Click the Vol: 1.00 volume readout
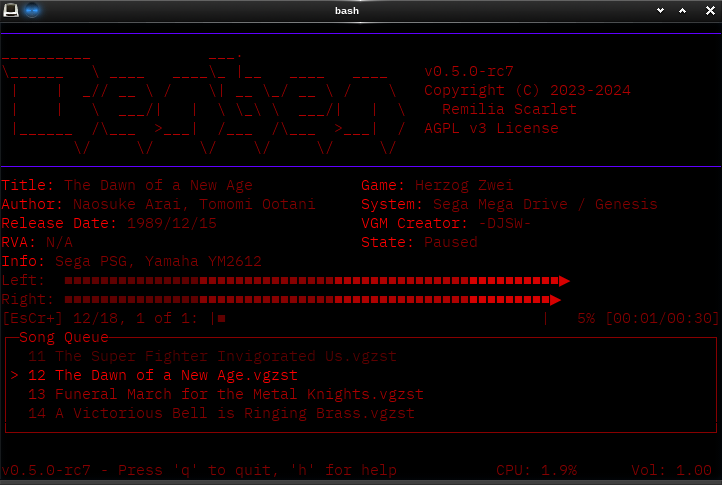Screen dimensions: 722x485 pyautogui.click(x=671, y=470)
